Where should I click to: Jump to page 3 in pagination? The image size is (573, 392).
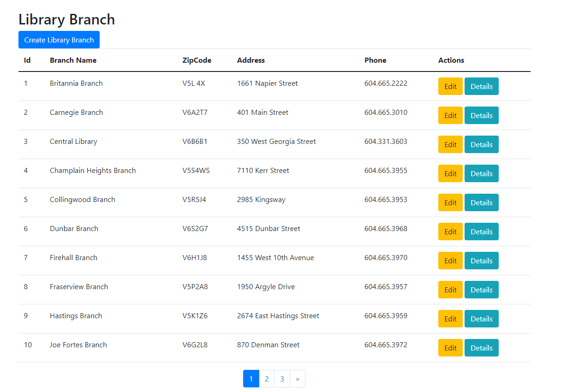[282, 379]
